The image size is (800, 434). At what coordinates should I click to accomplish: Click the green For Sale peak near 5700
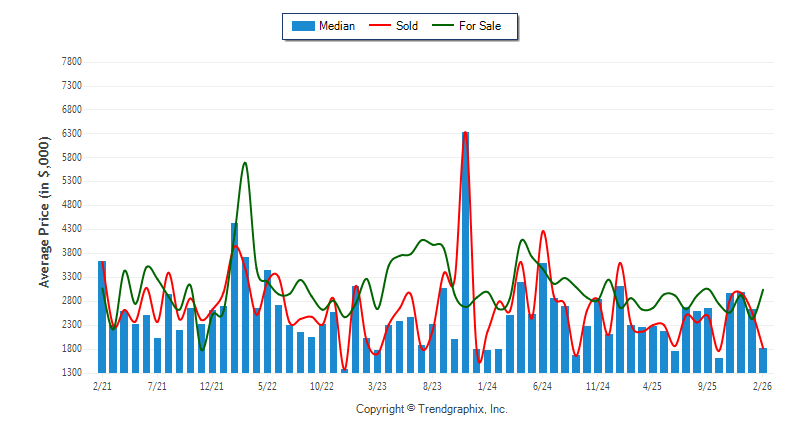(245, 163)
